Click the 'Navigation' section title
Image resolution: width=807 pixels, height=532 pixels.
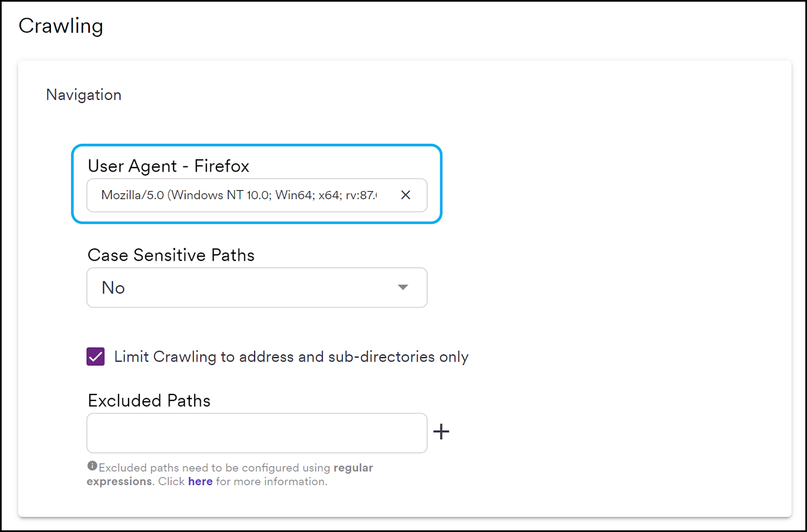(84, 95)
